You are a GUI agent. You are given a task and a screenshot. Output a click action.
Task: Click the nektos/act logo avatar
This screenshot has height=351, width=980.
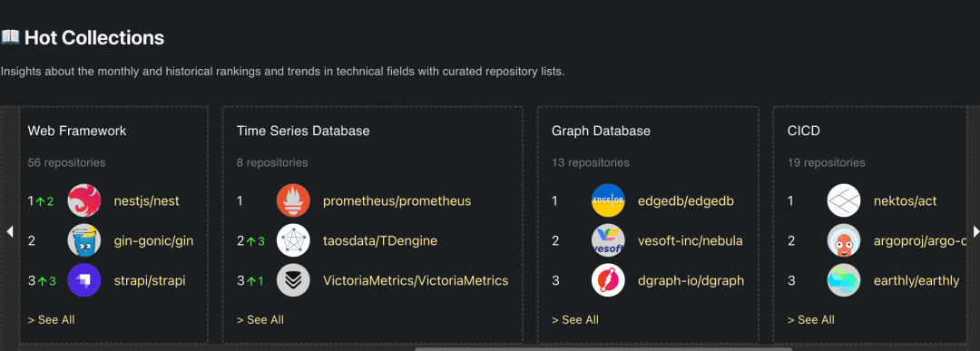pyautogui.click(x=844, y=201)
